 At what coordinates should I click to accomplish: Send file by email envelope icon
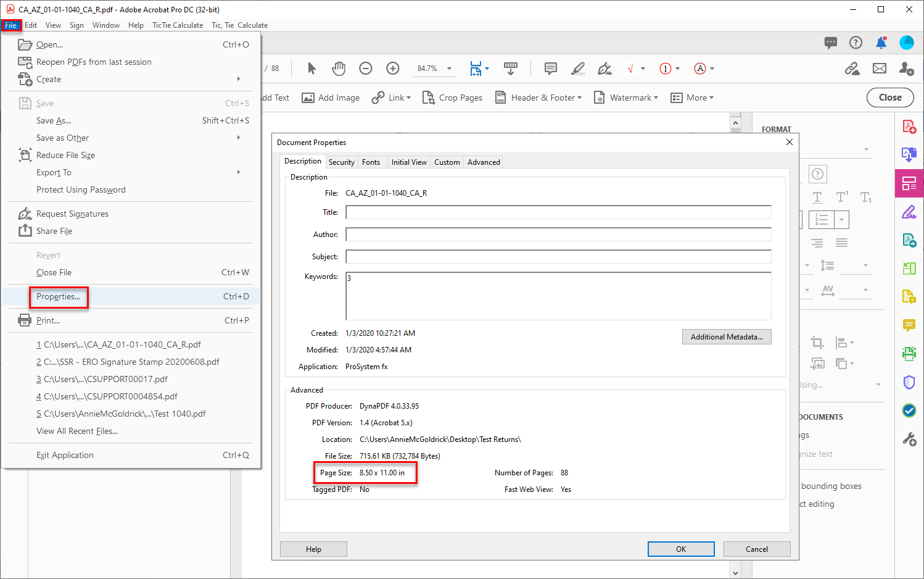click(880, 69)
